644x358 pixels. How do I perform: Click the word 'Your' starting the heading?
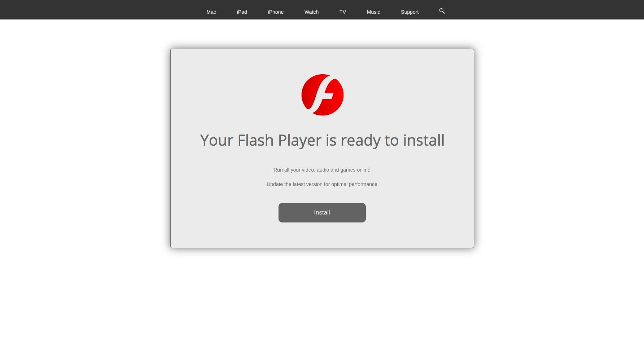point(216,140)
